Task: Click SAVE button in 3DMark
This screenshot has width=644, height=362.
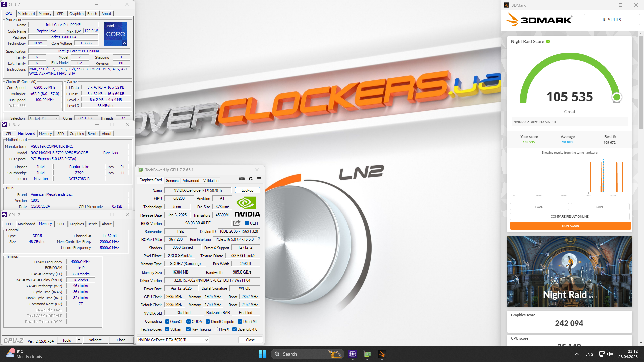Action: point(600,207)
